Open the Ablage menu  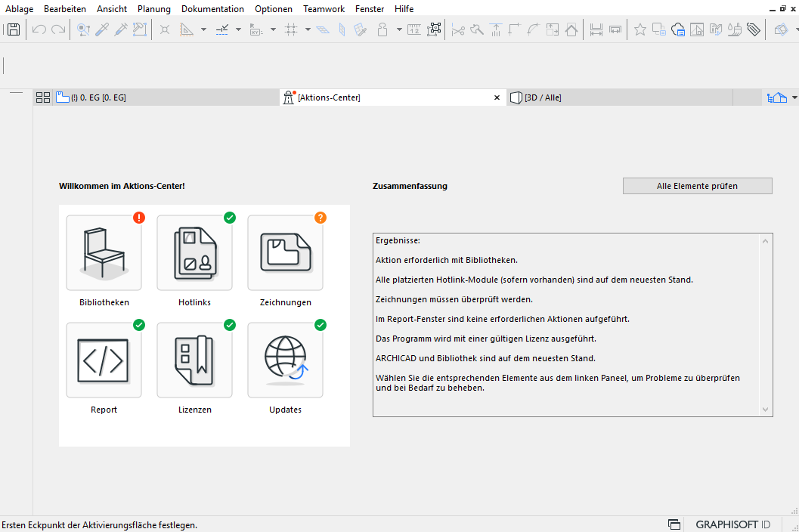(x=20, y=8)
